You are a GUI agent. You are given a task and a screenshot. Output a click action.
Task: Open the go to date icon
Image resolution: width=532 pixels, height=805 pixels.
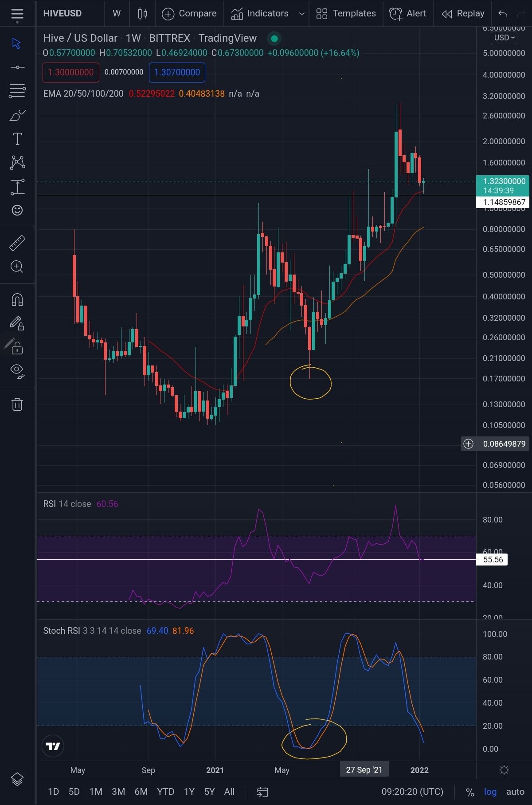(262, 792)
